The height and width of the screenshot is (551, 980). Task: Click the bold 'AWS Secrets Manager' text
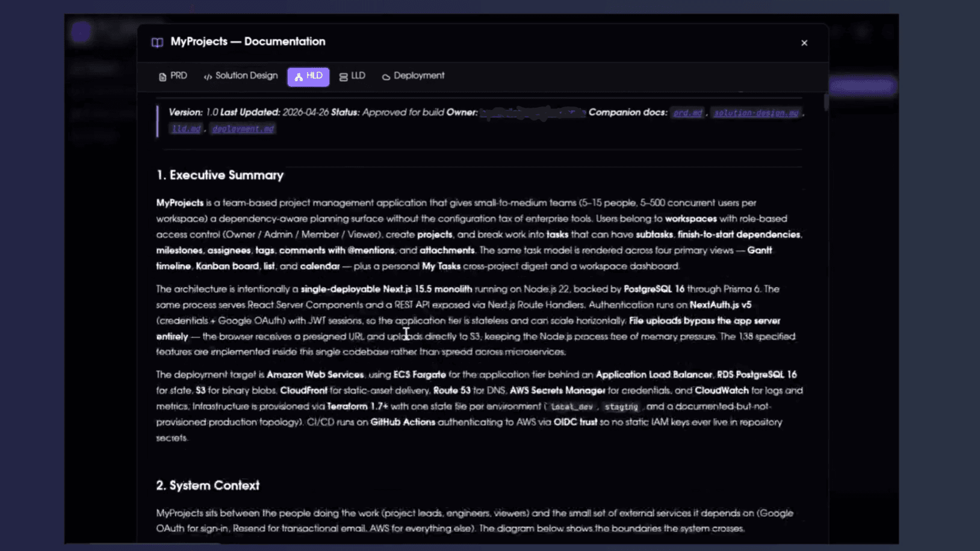[x=557, y=390]
